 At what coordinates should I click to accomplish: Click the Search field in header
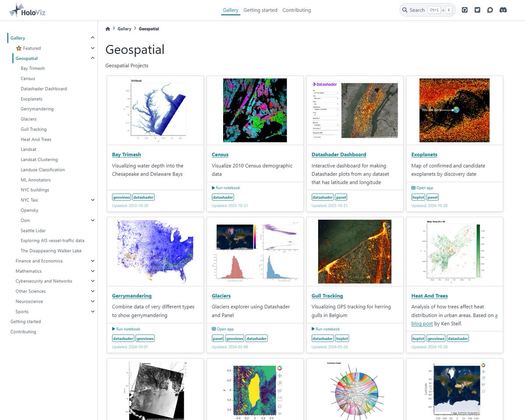click(x=427, y=10)
